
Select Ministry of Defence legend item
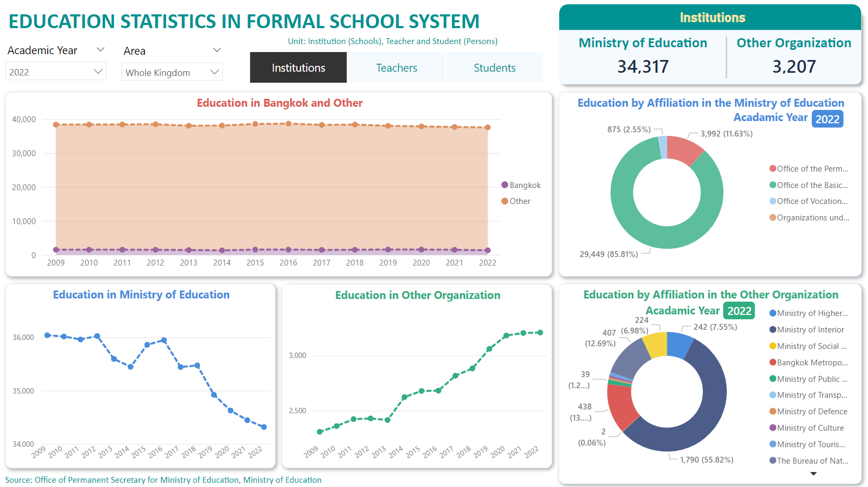tap(809, 412)
